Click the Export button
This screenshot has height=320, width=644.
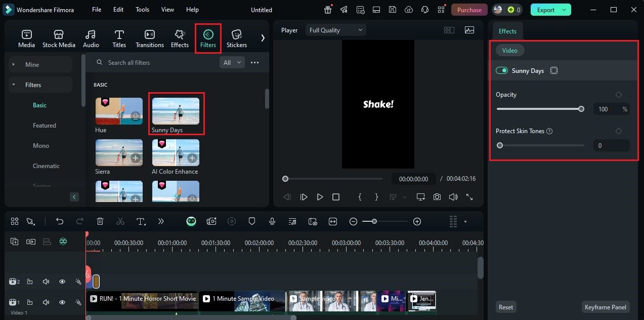pyautogui.click(x=550, y=10)
